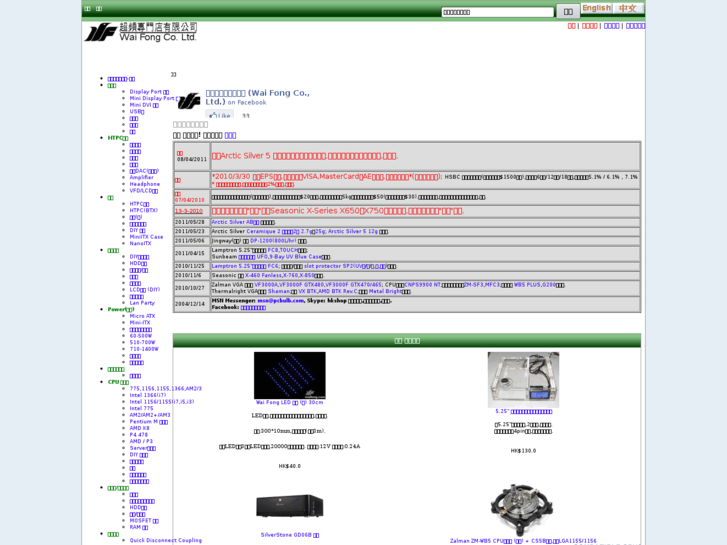Click the 13-3-2010 news date link
Image resolution: width=727 pixels, height=545 pixels.
[x=189, y=211]
